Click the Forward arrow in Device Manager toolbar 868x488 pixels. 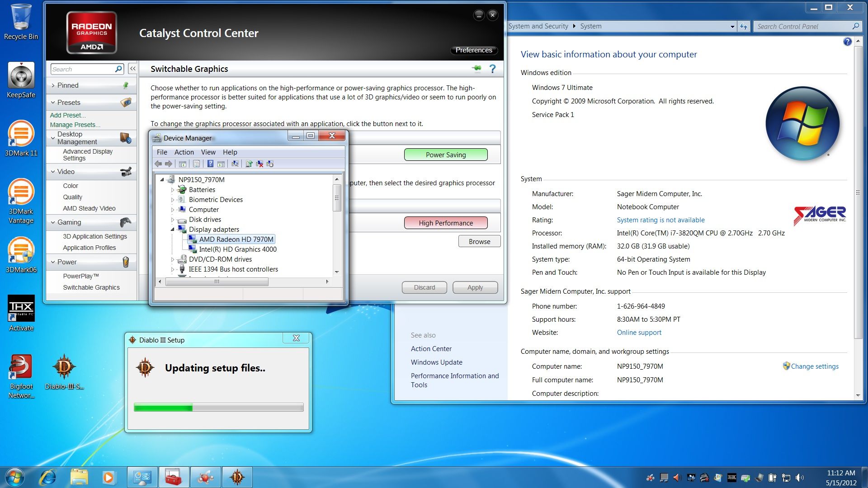169,164
